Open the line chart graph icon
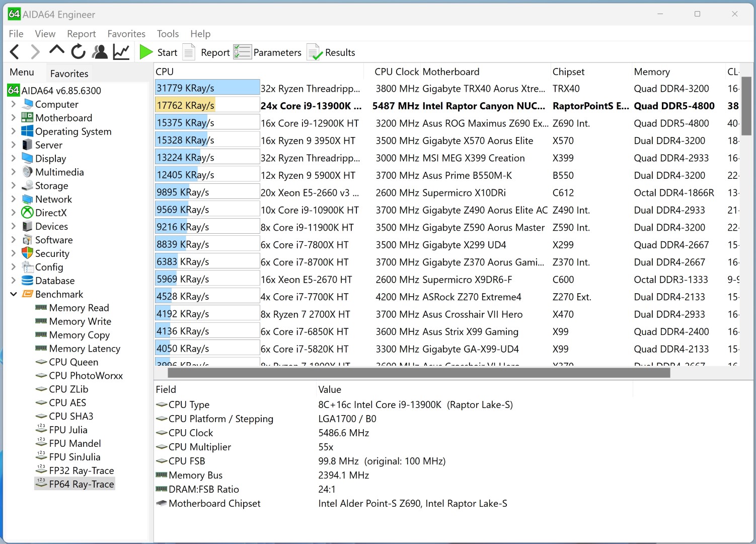756x544 pixels. pyautogui.click(x=121, y=52)
